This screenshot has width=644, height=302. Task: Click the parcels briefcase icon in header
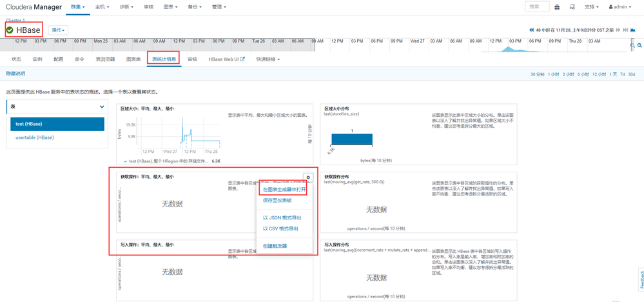pyautogui.click(x=557, y=7)
